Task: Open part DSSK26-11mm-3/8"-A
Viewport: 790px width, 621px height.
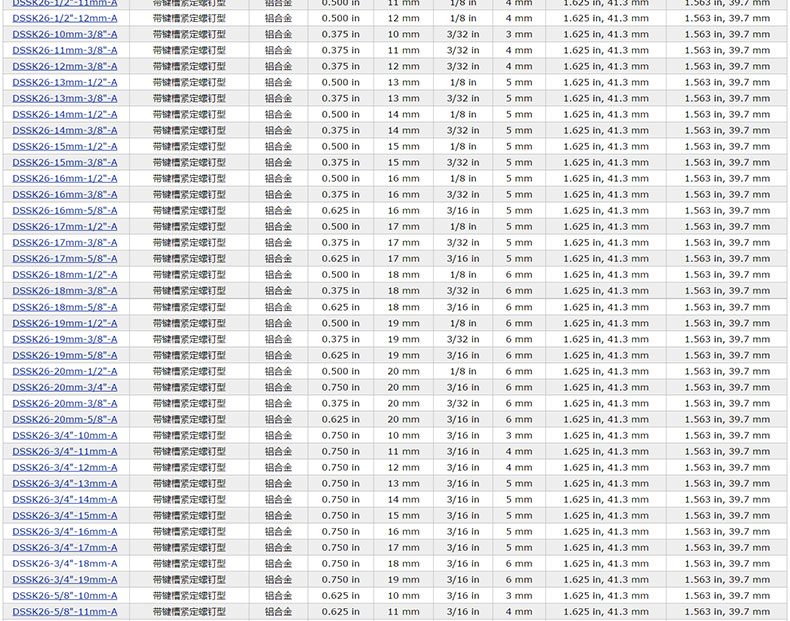Action: [64, 50]
